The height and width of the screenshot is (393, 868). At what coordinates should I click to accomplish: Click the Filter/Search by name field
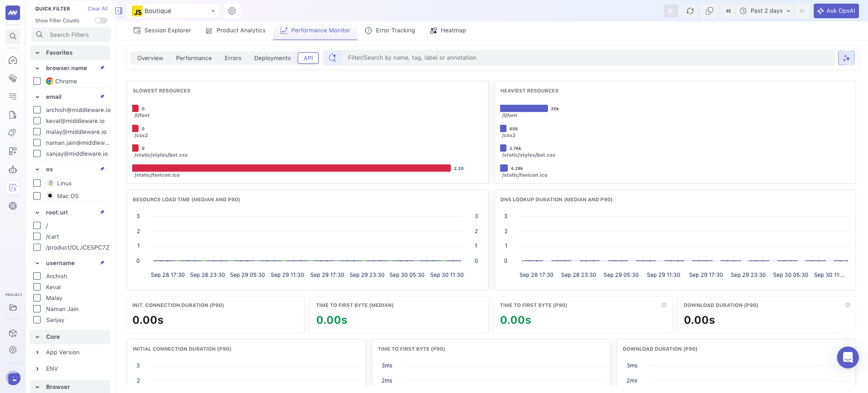(589, 58)
